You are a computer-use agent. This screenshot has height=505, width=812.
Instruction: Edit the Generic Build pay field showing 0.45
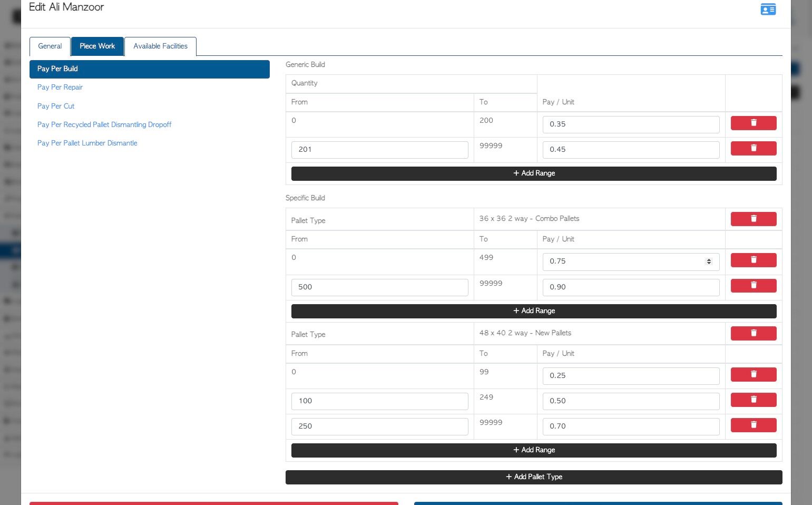tap(631, 150)
